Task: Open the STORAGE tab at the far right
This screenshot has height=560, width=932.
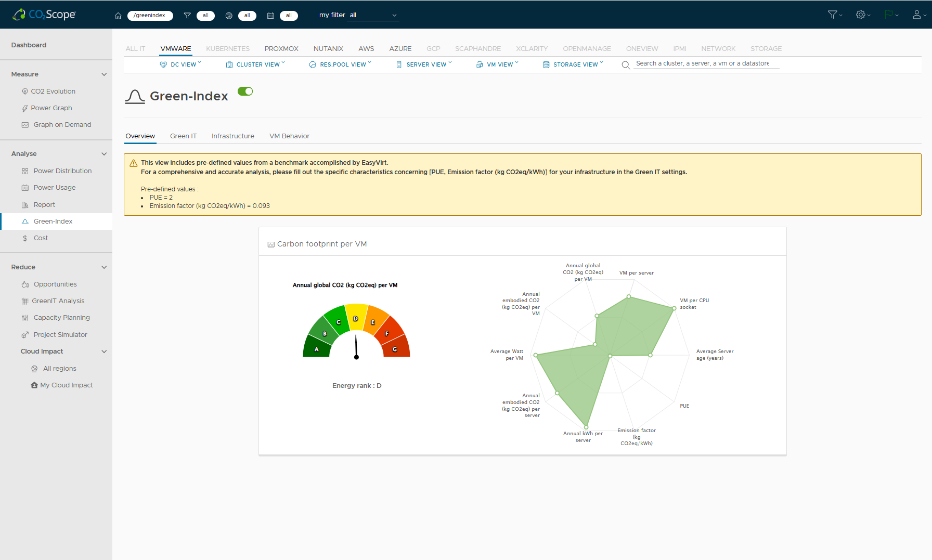Action: (x=766, y=49)
